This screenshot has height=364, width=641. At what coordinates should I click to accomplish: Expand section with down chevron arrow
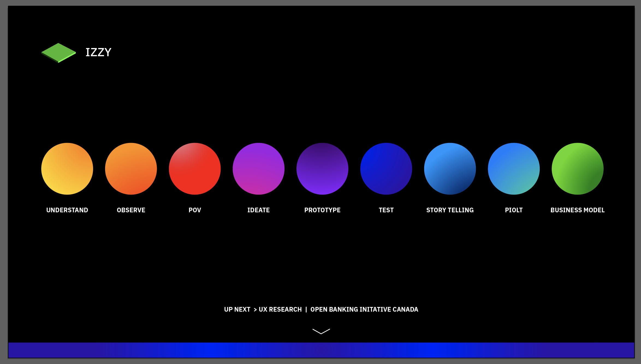tap(321, 331)
